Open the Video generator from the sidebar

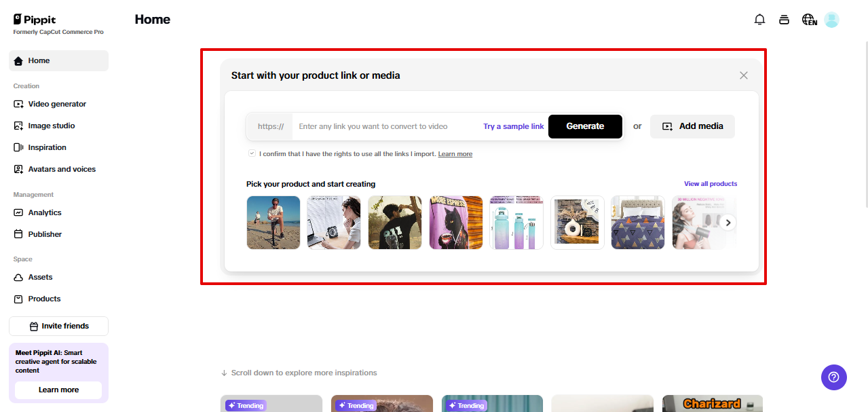(x=56, y=103)
